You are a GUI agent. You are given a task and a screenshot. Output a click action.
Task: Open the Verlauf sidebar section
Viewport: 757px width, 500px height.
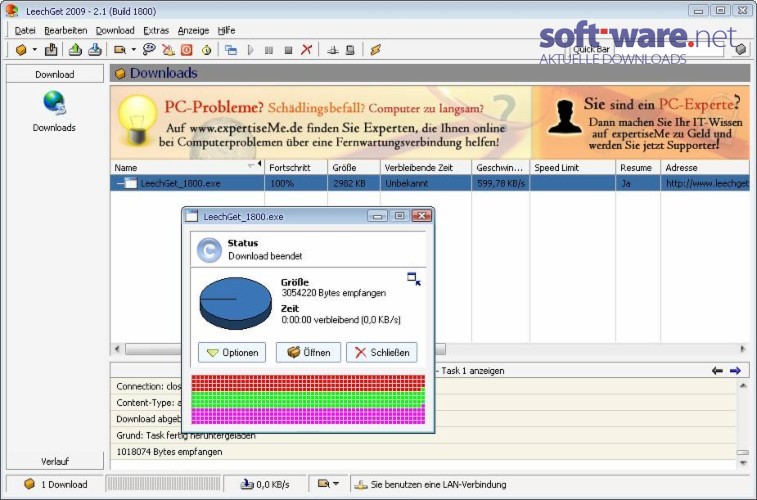pyautogui.click(x=55, y=461)
